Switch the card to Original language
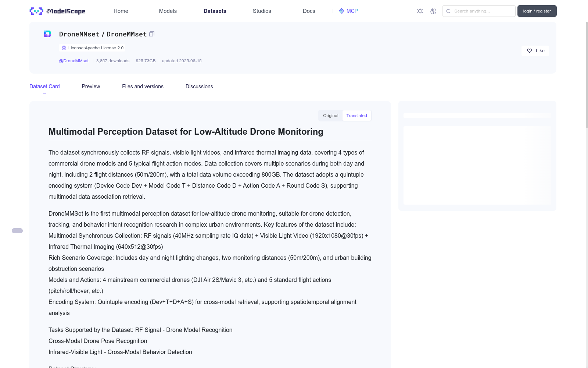Image resolution: width=588 pixels, height=368 pixels. click(330, 116)
